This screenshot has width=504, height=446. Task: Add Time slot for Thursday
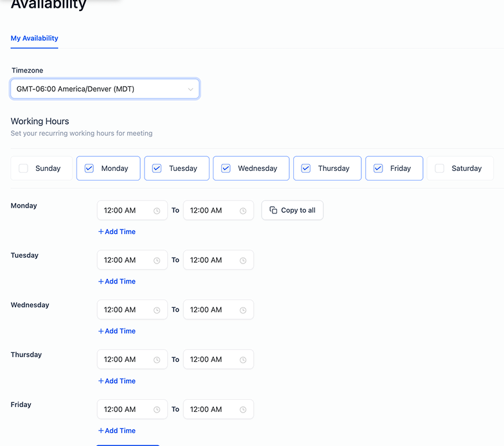117,380
